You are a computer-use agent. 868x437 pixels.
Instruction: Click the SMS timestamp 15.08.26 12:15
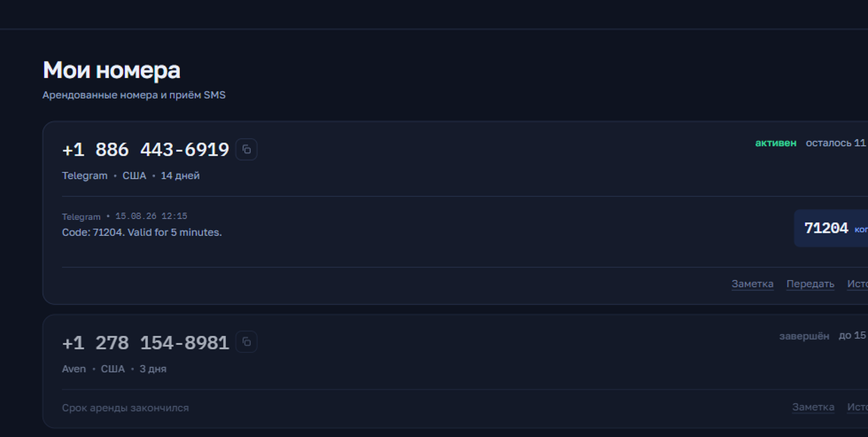coord(151,216)
